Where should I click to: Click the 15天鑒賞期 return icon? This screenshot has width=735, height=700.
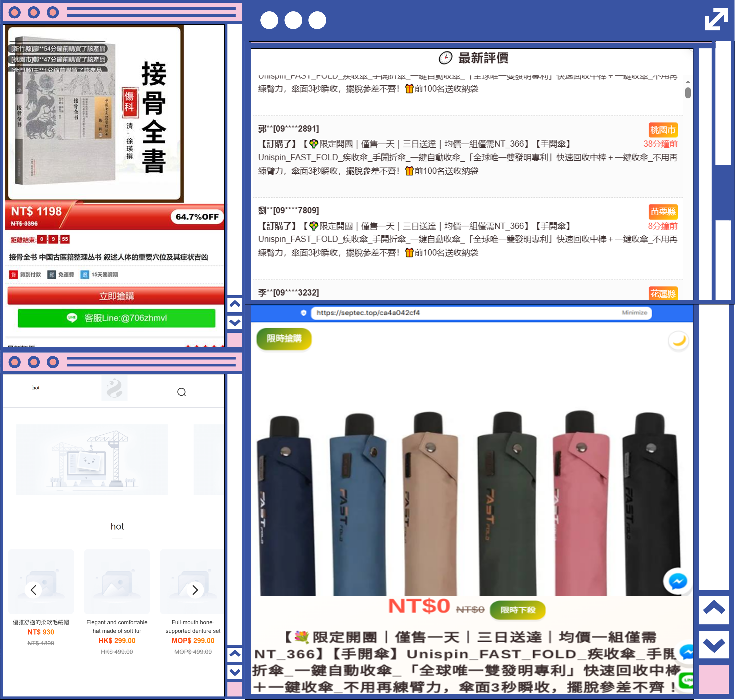click(85, 275)
